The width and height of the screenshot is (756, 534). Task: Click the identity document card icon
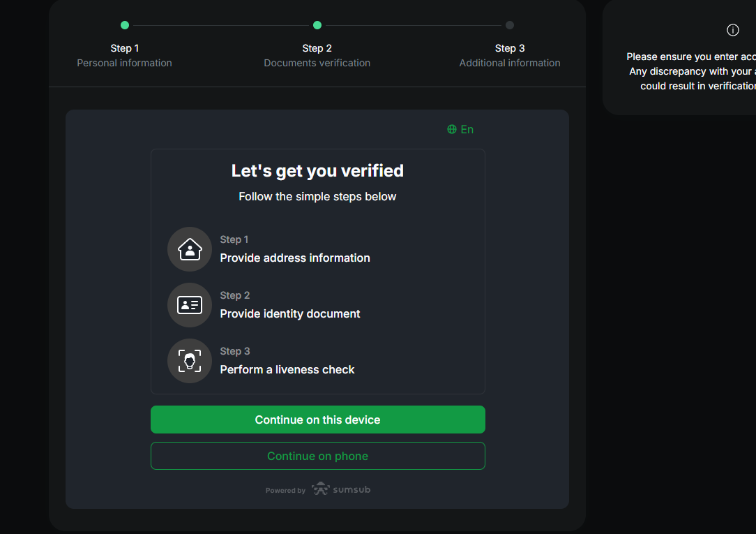[x=190, y=305]
